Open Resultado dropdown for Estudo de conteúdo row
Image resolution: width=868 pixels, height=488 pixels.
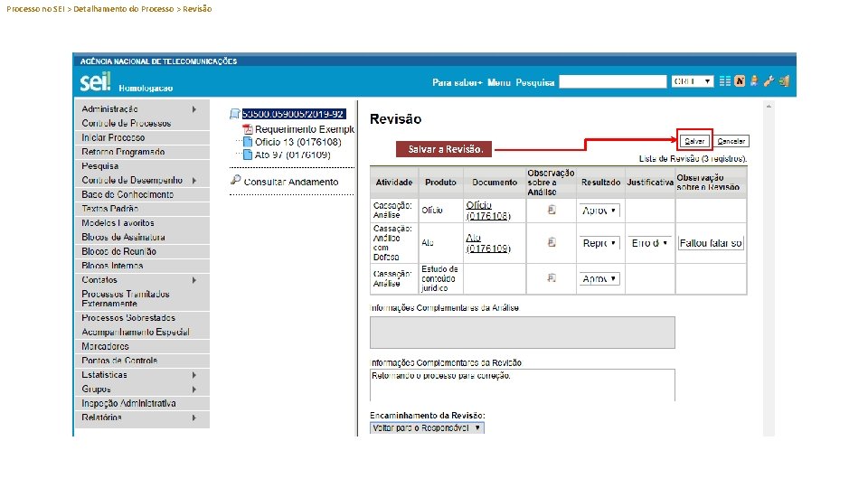599,279
